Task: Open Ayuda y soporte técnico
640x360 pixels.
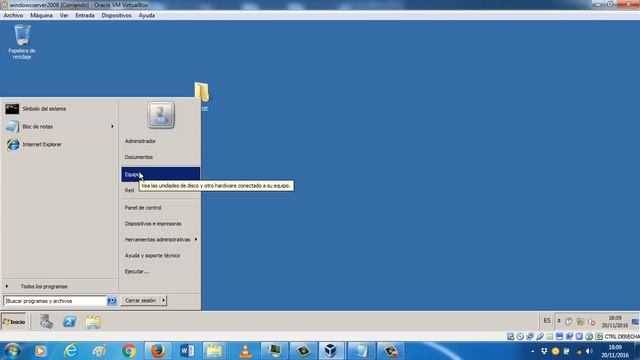Action: tap(152, 256)
